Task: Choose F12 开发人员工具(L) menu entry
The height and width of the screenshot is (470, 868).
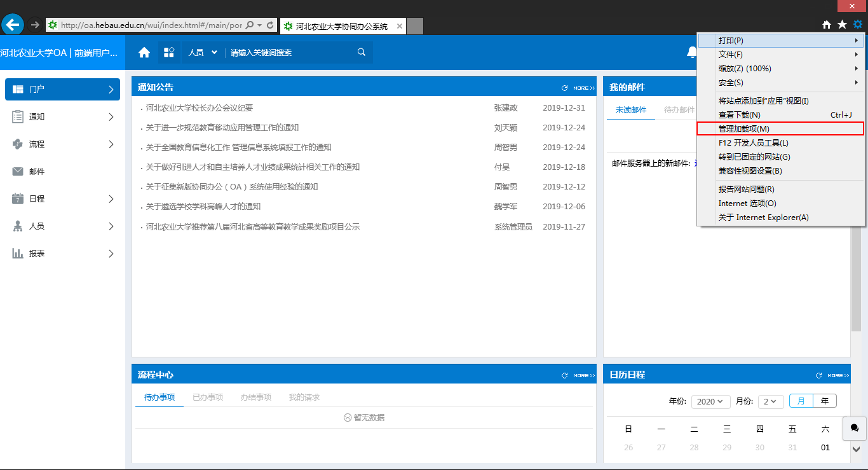Action: click(781, 143)
